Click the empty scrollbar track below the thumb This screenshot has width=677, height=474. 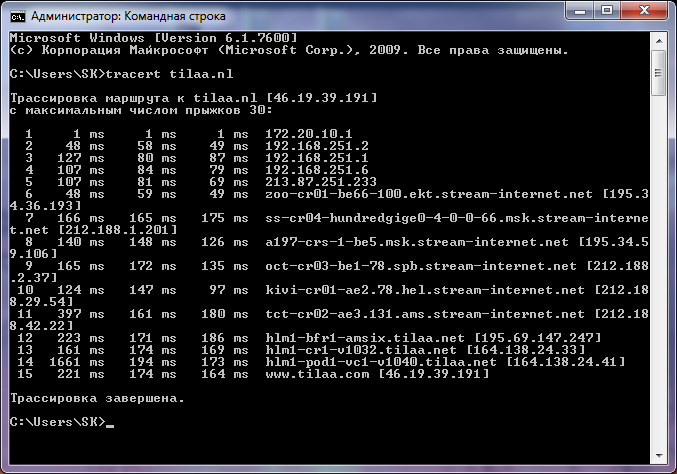click(x=658, y=280)
